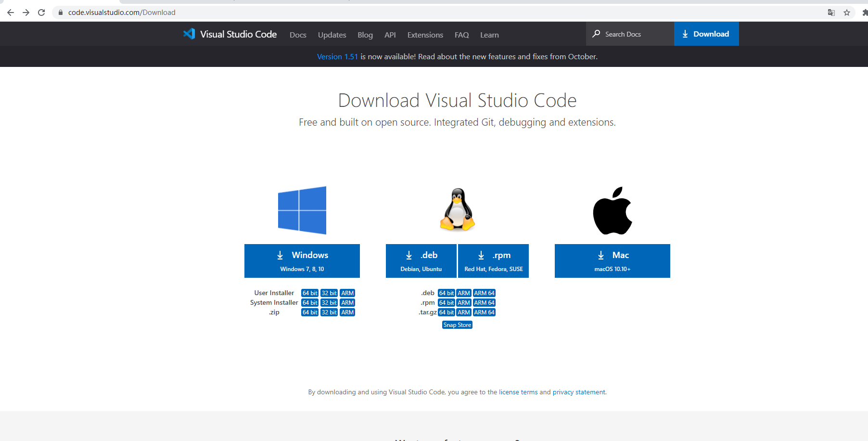Click the User Installer label
Screen dimensions: 868x441
pyautogui.click(x=274, y=293)
